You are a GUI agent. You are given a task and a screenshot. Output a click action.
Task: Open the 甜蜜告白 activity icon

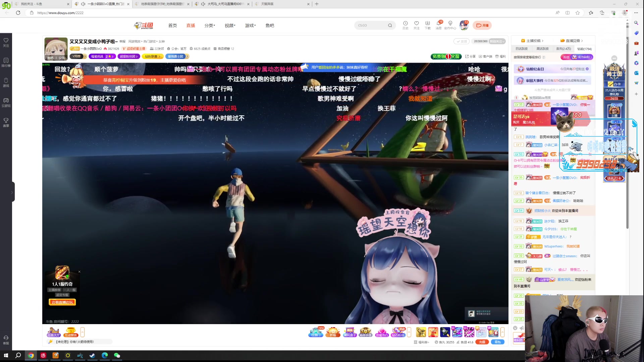(x=382, y=332)
